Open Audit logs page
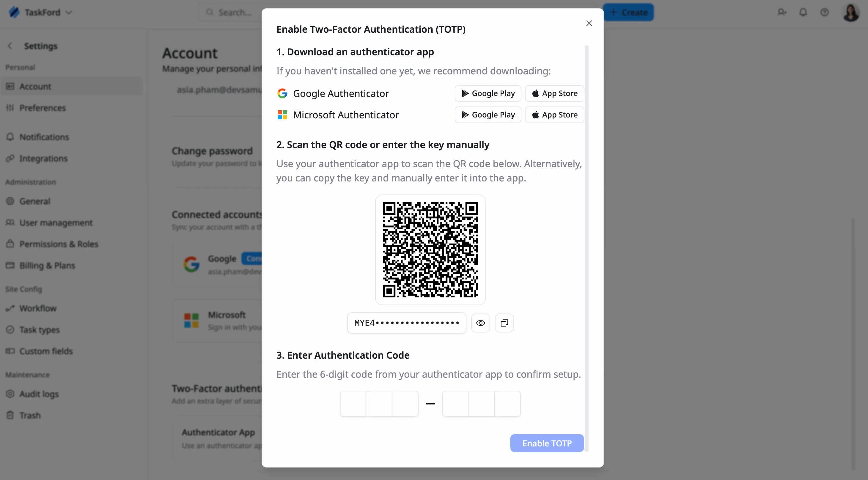The height and width of the screenshot is (480, 868). point(71,394)
